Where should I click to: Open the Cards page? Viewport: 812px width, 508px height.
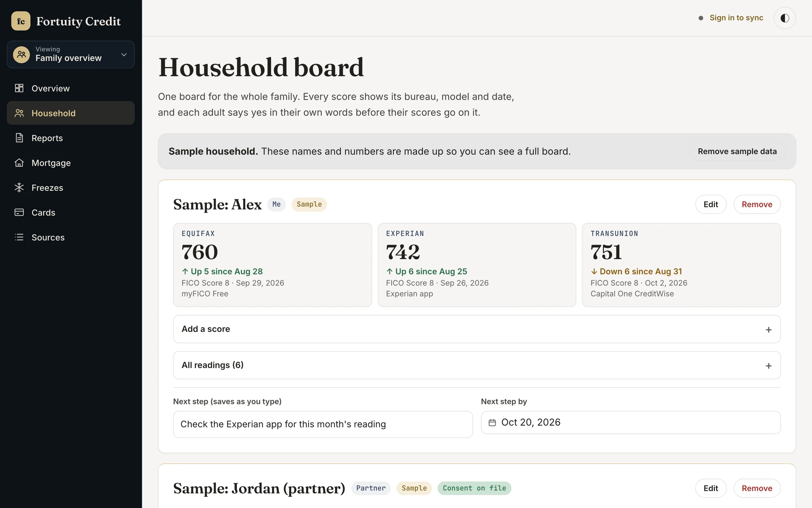(x=71, y=212)
